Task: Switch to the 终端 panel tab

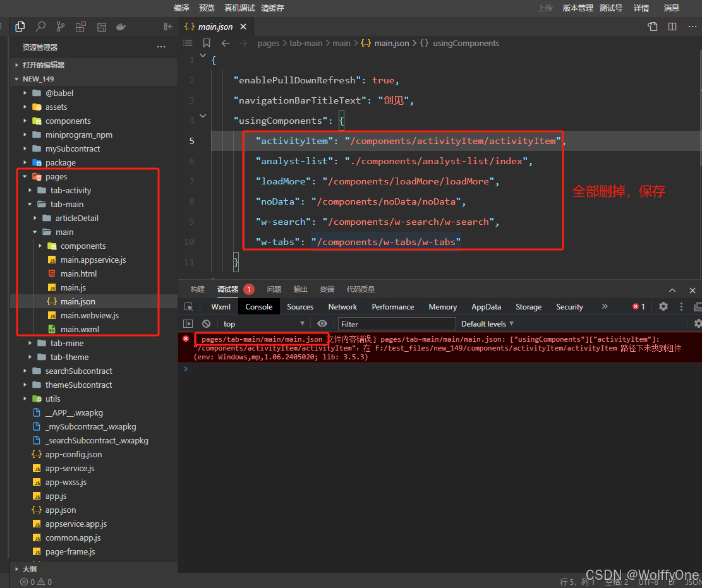Action: (327, 289)
